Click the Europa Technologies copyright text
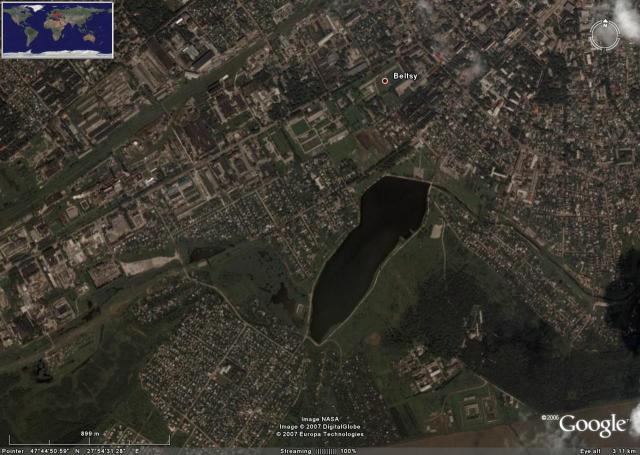 (x=319, y=435)
